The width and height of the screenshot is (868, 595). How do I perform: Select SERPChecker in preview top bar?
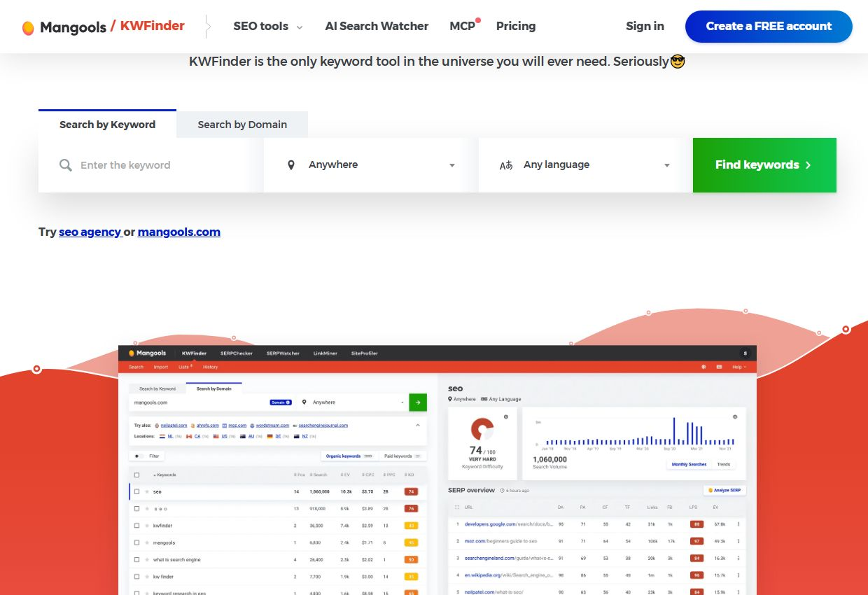[237, 353]
